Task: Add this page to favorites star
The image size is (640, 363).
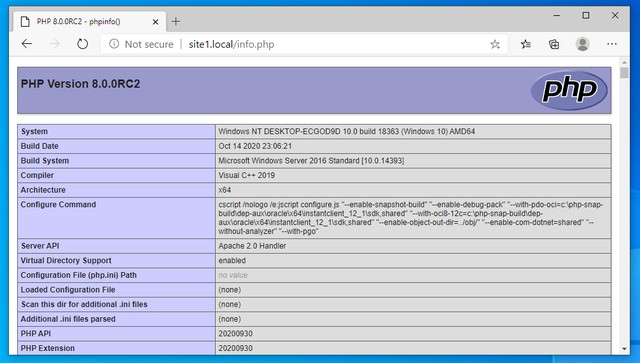Action: 495,44
